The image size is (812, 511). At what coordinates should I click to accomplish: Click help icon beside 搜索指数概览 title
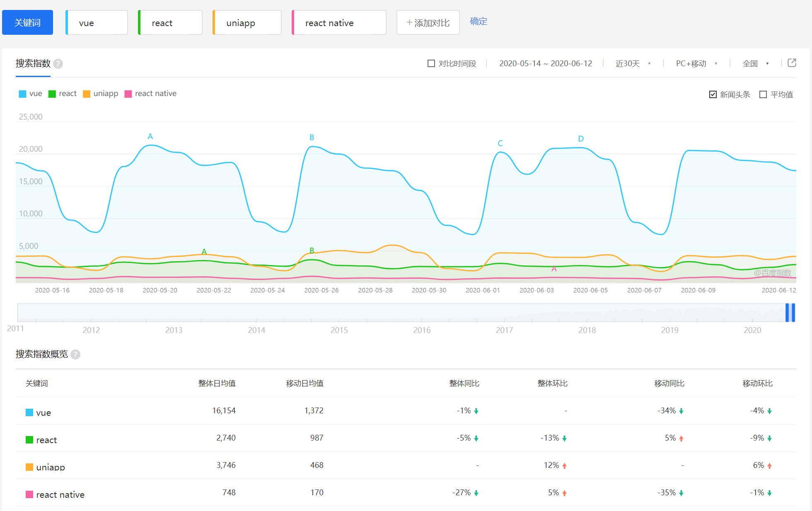pyautogui.click(x=75, y=354)
